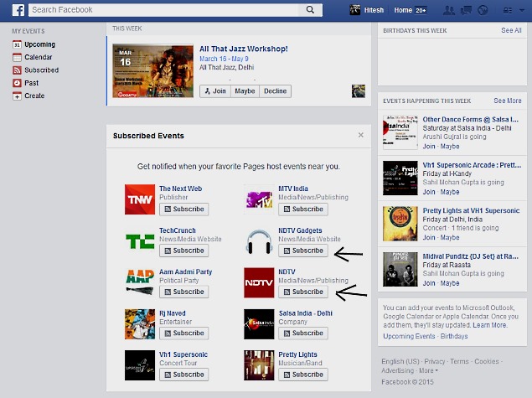Subscribe to Vh1 Supersonic
Image resolution: width=532 pixels, height=398 pixels.
click(183, 375)
